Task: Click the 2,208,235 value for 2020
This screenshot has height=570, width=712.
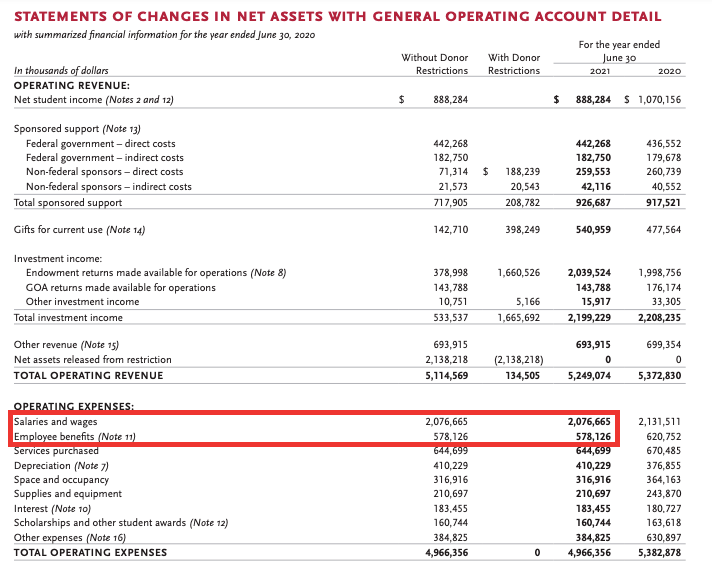Action: [x=660, y=318]
